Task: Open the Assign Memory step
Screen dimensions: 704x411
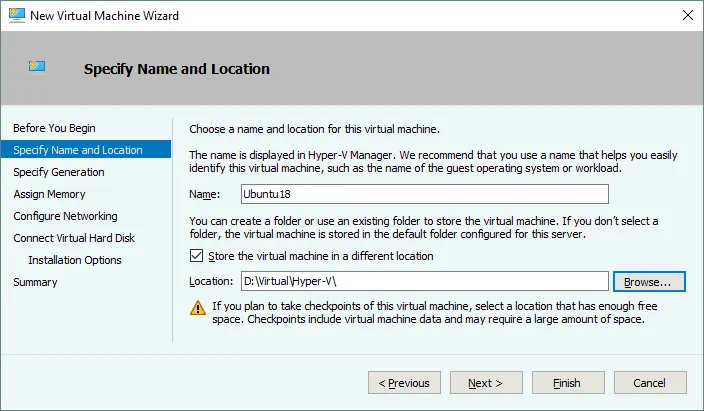Action: coord(49,194)
